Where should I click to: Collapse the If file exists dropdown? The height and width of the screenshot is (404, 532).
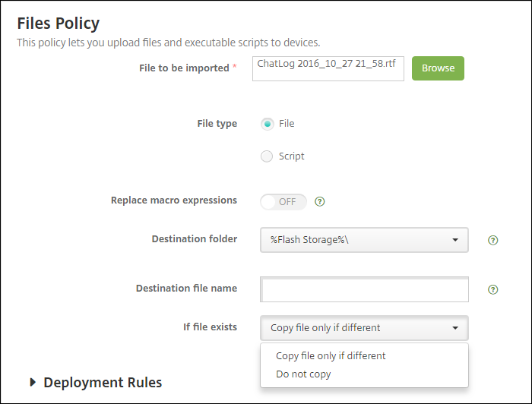(x=363, y=328)
